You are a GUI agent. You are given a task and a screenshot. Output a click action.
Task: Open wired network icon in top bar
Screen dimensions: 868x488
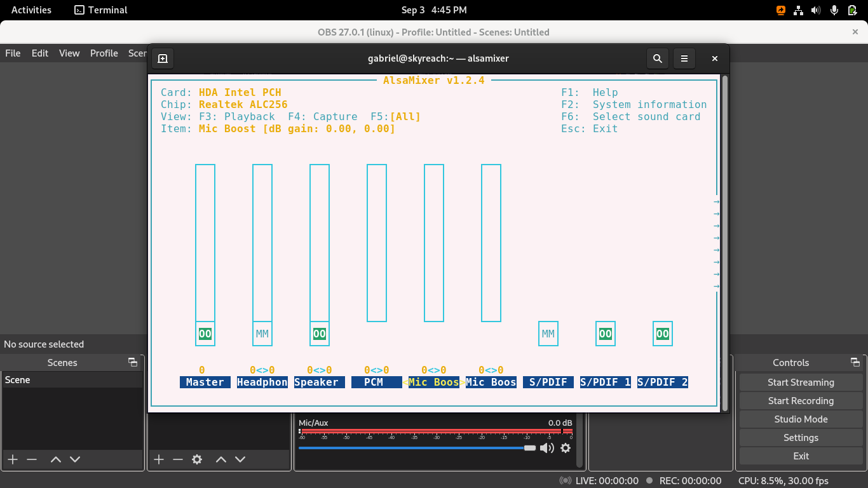click(799, 10)
